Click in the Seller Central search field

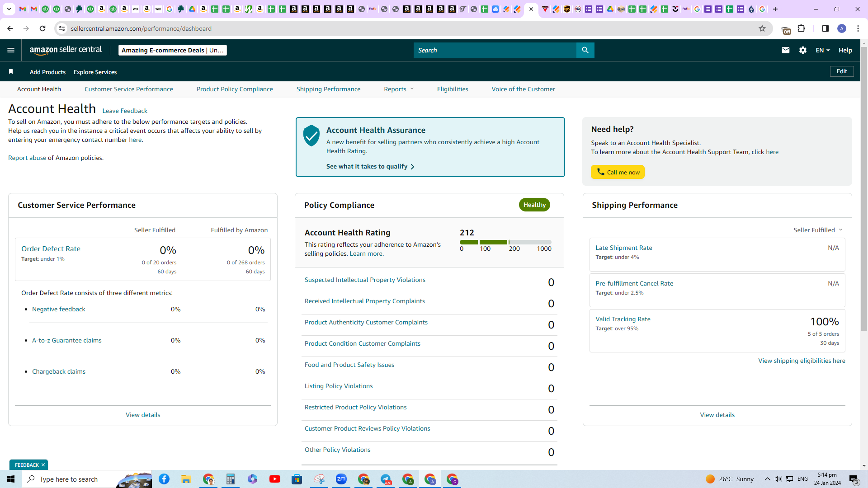tap(495, 50)
